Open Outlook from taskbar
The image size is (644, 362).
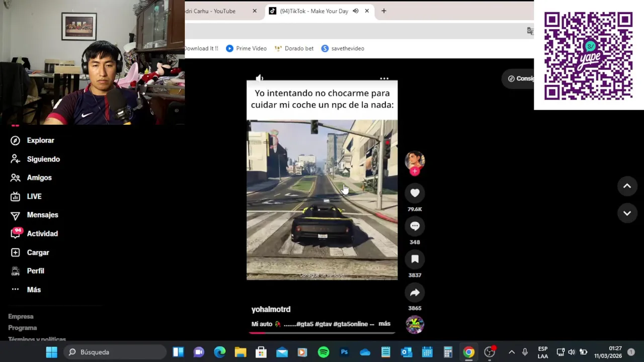pyautogui.click(x=407, y=352)
